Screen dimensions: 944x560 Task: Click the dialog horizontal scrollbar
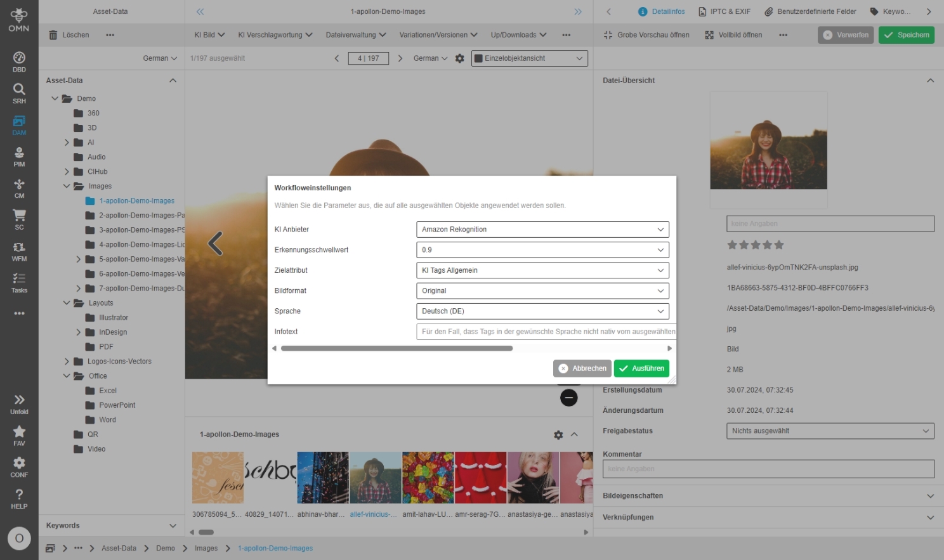(x=397, y=348)
